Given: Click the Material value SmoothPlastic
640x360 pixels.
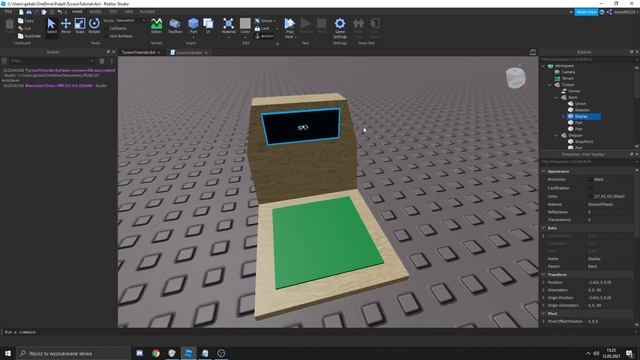Looking at the screenshot, I should coord(600,204).
